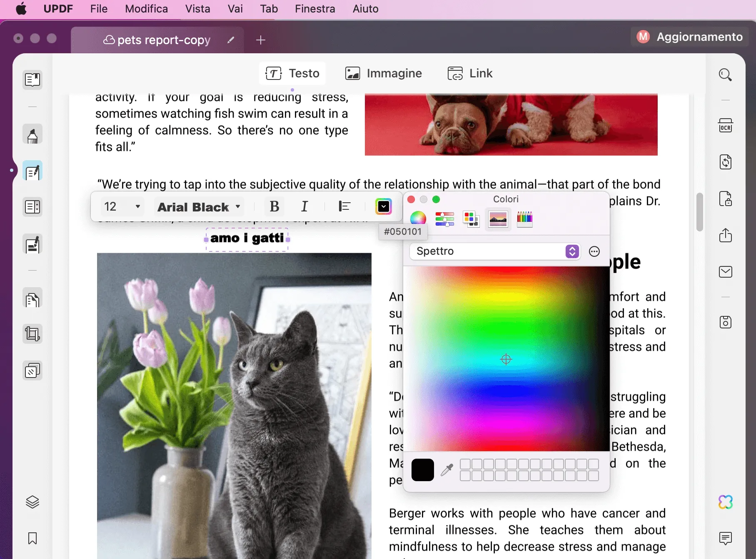Add a new tab with plus
This screenshot has height=559, width=756.
261,40
